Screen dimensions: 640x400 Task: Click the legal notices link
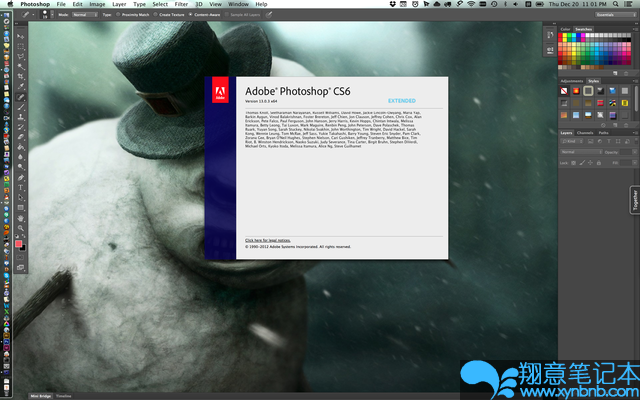(x=268, y=240)
